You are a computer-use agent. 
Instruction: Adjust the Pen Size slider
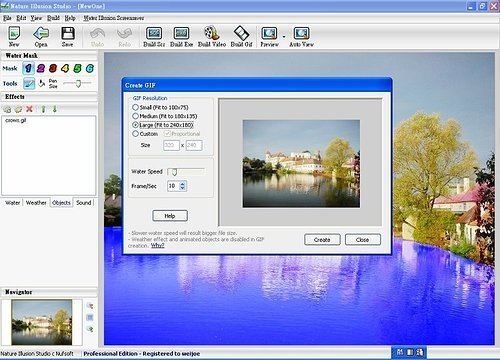[77, 83]
